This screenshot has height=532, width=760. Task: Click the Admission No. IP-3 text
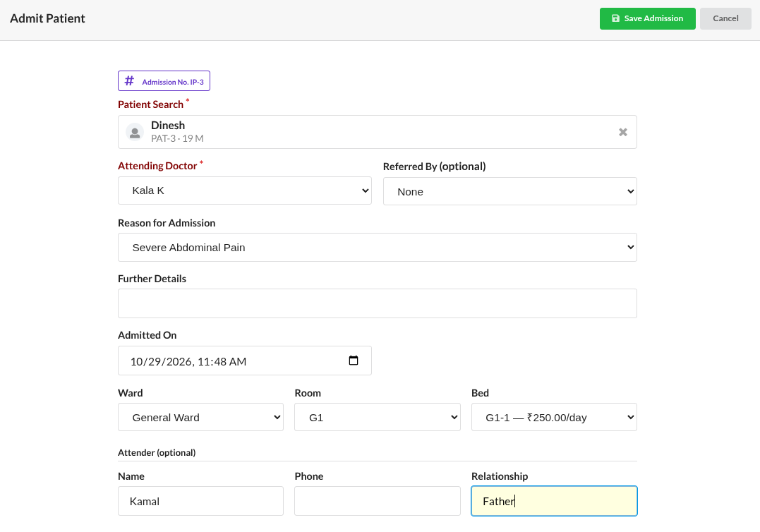[173, 82]
